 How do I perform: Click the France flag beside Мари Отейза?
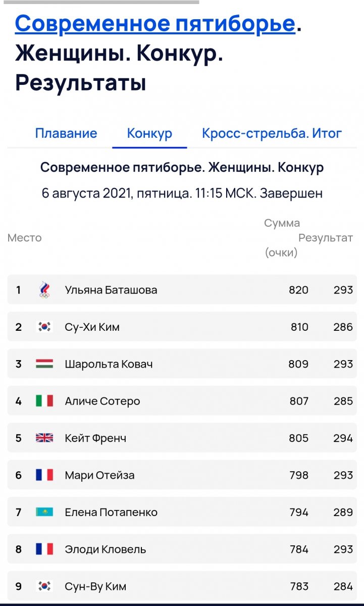coord(44,475)
